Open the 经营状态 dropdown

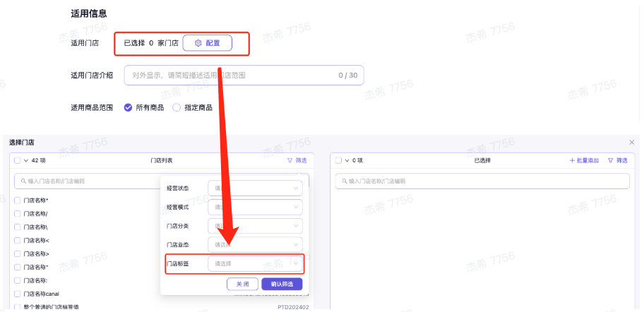click(x=255, y=188)
